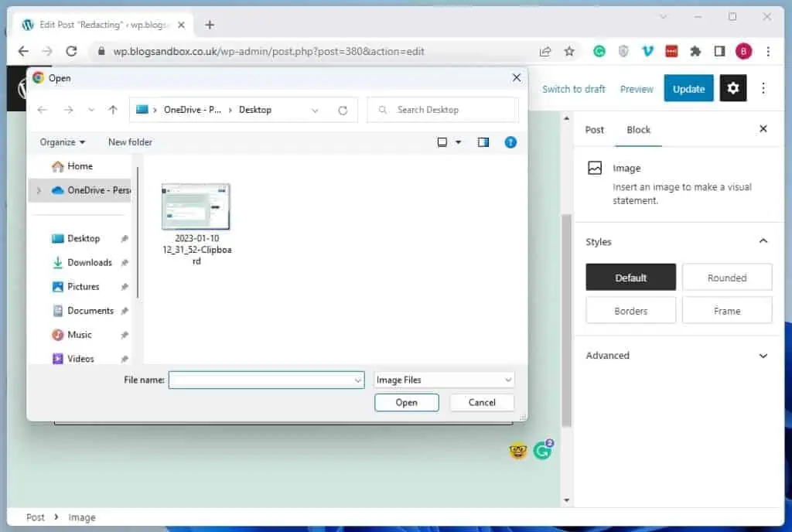Select the Rounded image style
Screen dimensions: 792x532
click(x=726, y=278)
